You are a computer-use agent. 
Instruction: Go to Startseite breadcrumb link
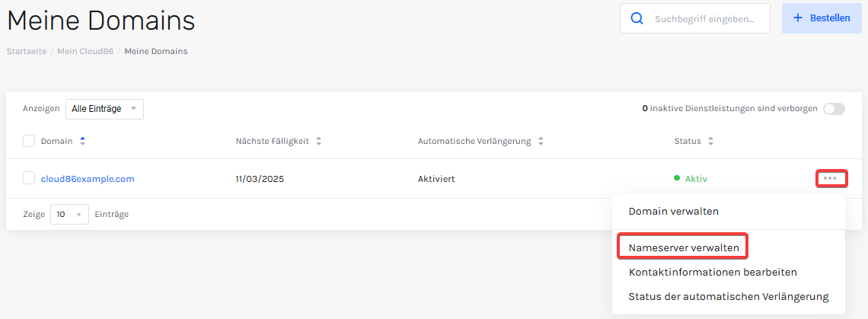pos(26,51)
